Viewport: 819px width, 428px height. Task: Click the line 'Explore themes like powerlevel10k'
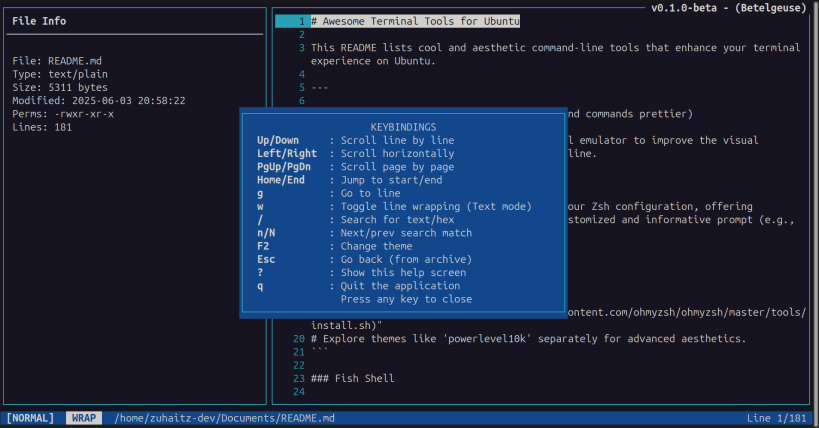(x=529, y=339)
